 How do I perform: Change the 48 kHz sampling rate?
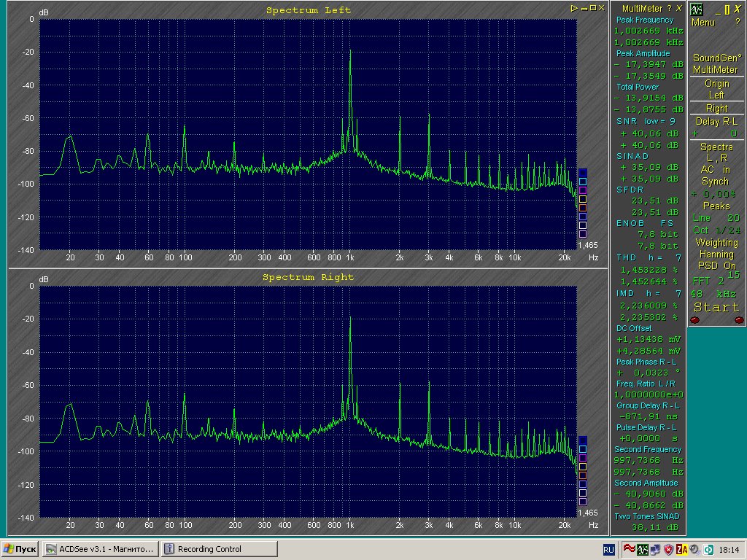tap(716, 293)
